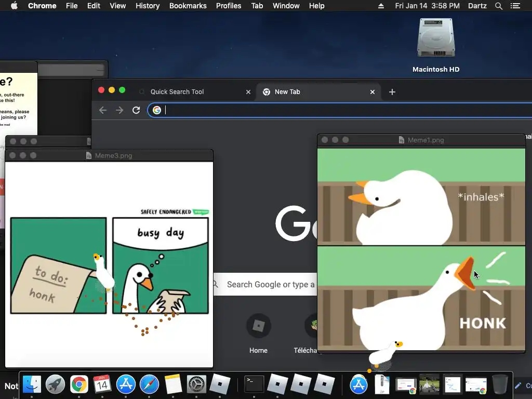Viewport: 532px width, 399px height.
Task: Restore minimized Chrome window thumbnail beside Trash
Action: (x=476, y=385)
